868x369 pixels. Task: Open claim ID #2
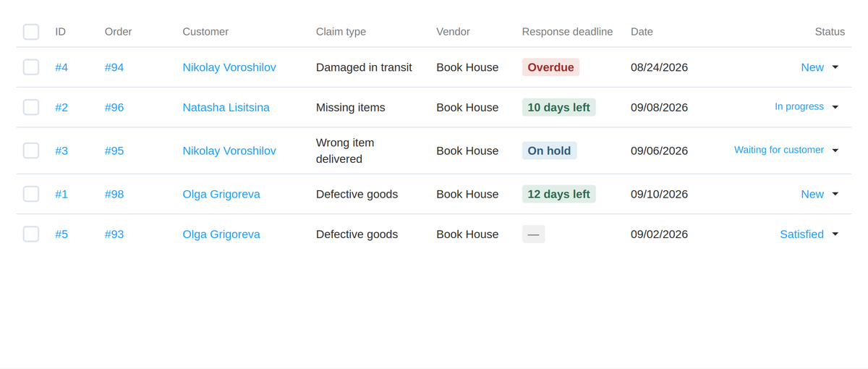click(61, 107)
